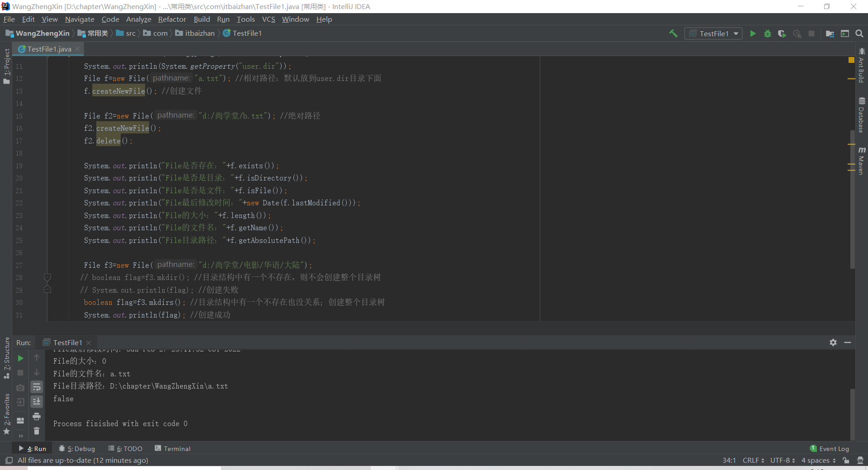Open the File menu
The image size is (868, 470).
coord(9,19)
